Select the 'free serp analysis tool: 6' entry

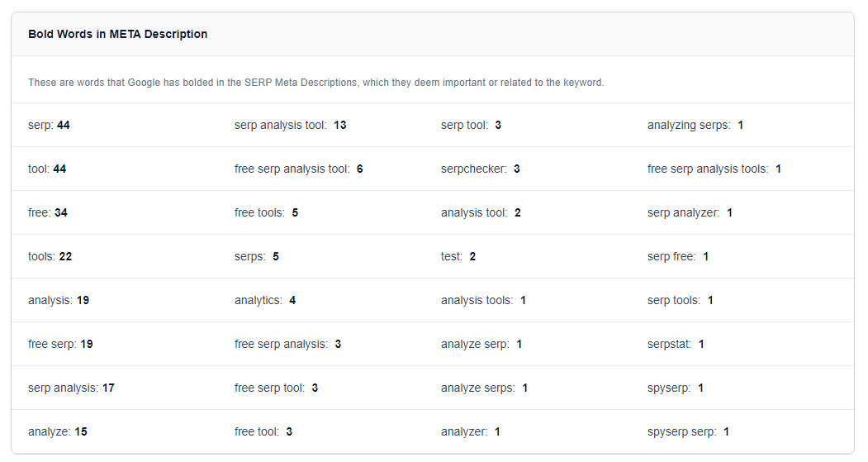click(298, 169)
